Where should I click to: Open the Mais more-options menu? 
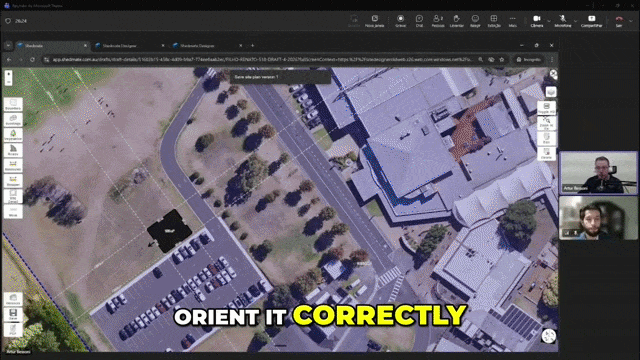pos(513,21)
